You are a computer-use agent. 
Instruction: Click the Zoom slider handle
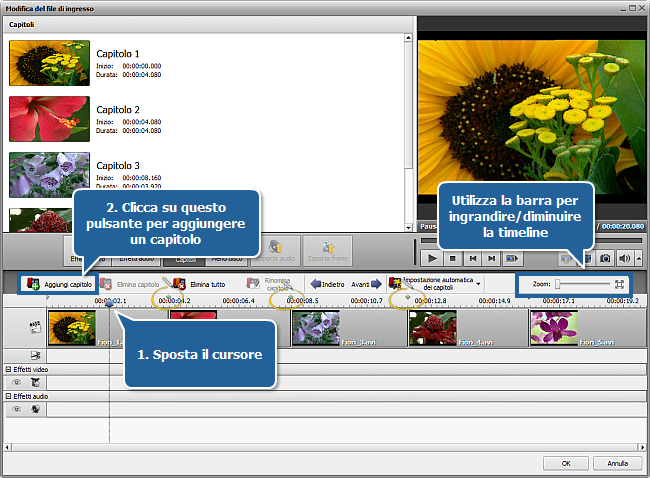pyautogui.click(x=558, y=284)
